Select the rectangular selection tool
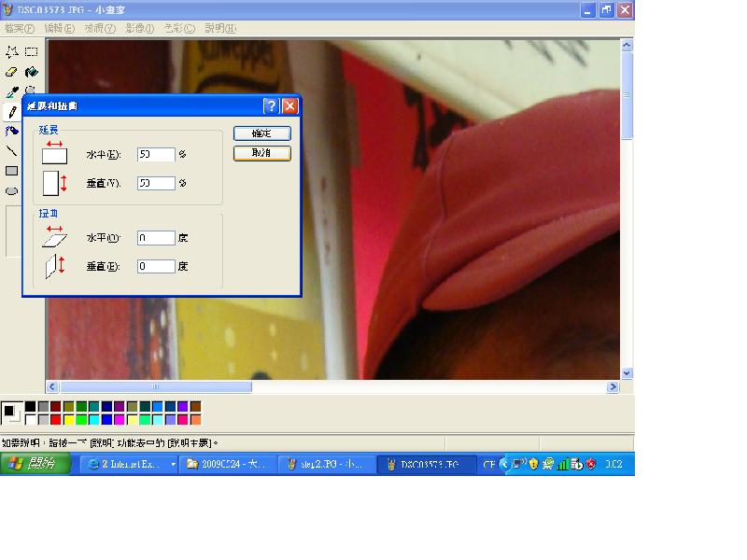Viewport: 747px width, 560px height. (31, 53)
